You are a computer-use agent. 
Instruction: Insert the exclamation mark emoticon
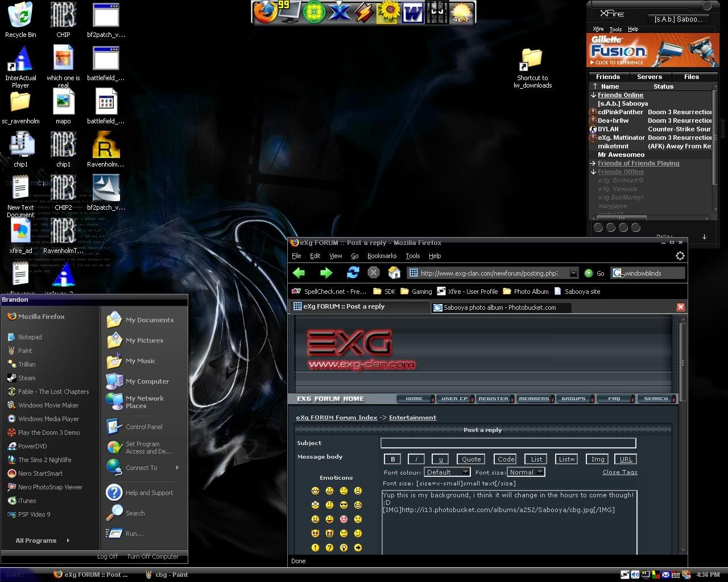pyautogui.click(x=315, y=548)
